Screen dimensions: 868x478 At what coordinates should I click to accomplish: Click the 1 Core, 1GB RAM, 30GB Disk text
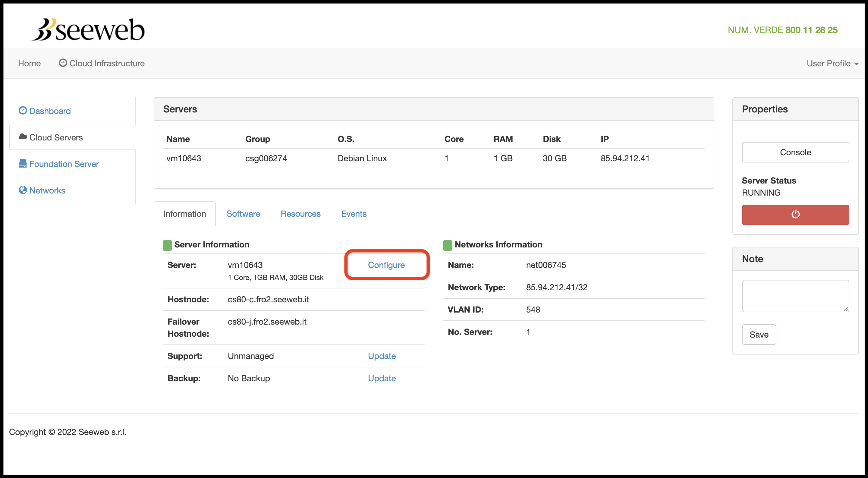(x=275, y=278)
